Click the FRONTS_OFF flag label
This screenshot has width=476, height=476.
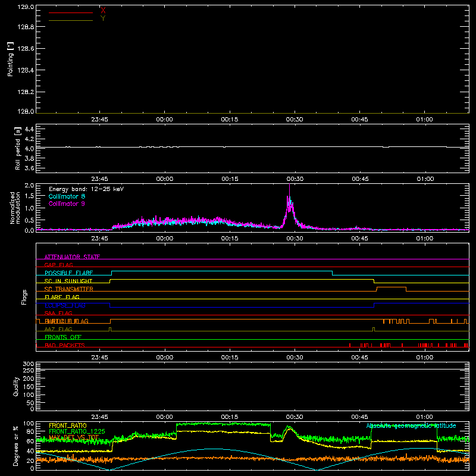(x=63, y=337)
